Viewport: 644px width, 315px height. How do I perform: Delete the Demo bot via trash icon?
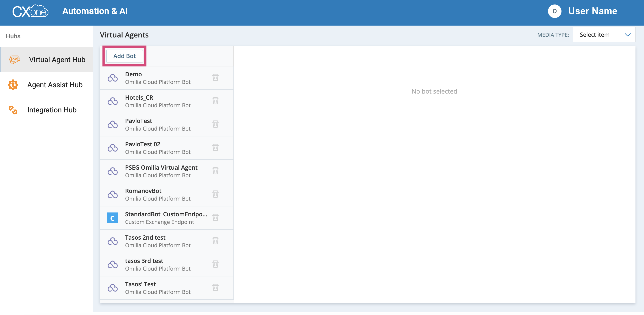(215, 78)
